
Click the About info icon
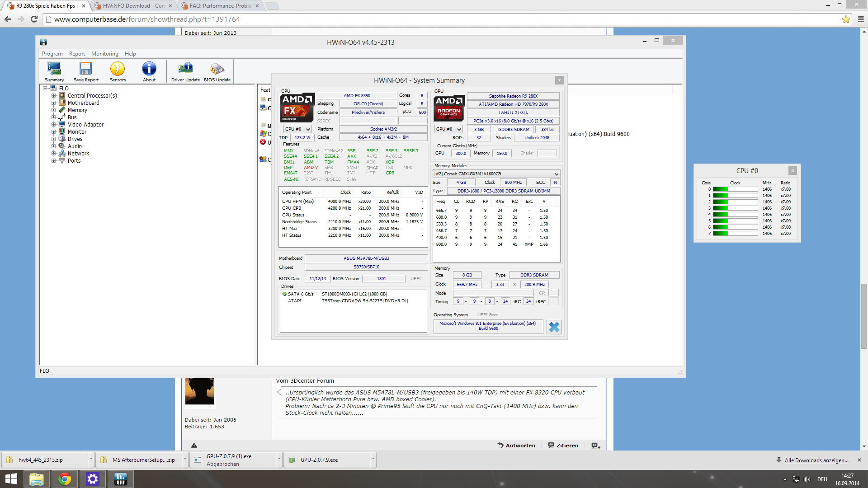click(149, 69)
